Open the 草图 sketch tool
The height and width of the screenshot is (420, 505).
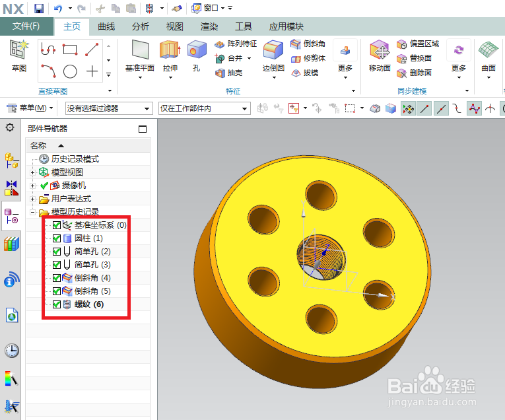pyautogui.click(x=19, y=55)
